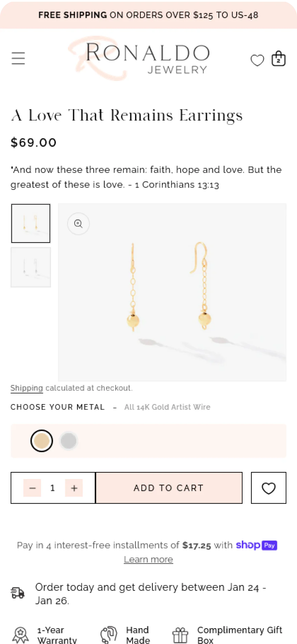Click the zoom magnifier on product image
This screenshot has height=644, width=297.
tap(78, 224)
